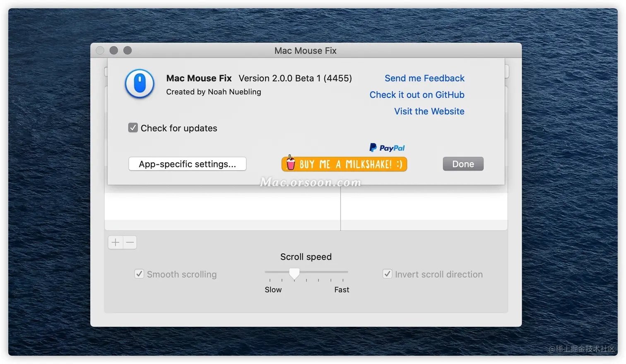The width and height of the screenshot is (626, 364).
Task: Click the minus remove button
Action: pyautogui.click(x=130, y=242)
